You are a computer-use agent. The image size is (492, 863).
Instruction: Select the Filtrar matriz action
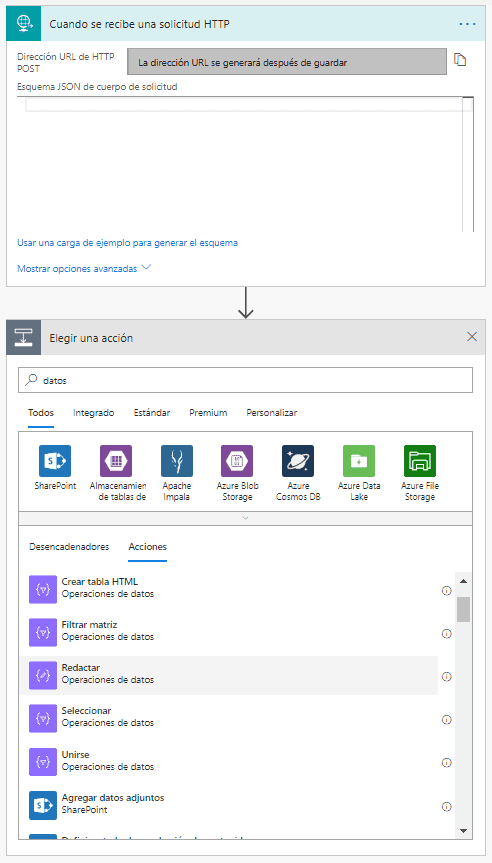pyautogui.click(x=229, y=631)
